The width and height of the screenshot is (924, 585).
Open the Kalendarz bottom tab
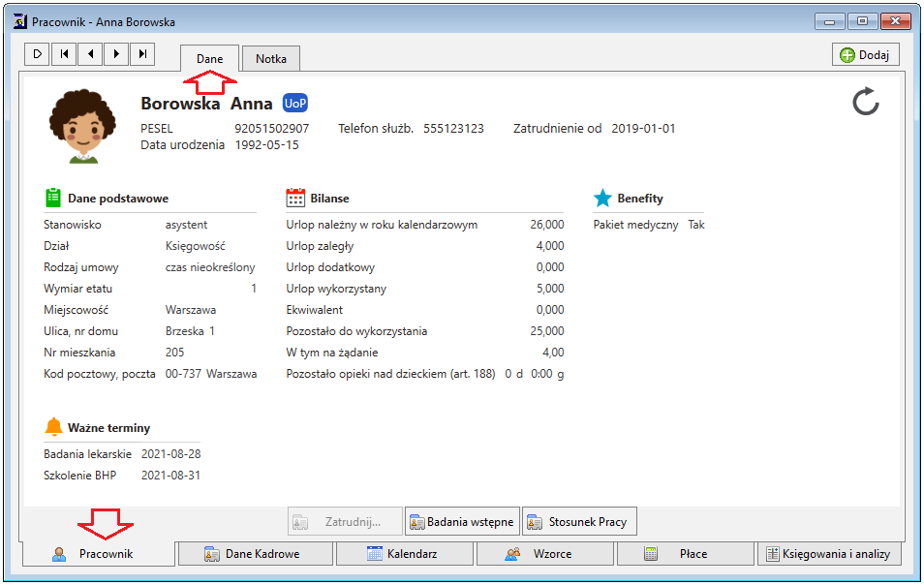coord(404,554)
